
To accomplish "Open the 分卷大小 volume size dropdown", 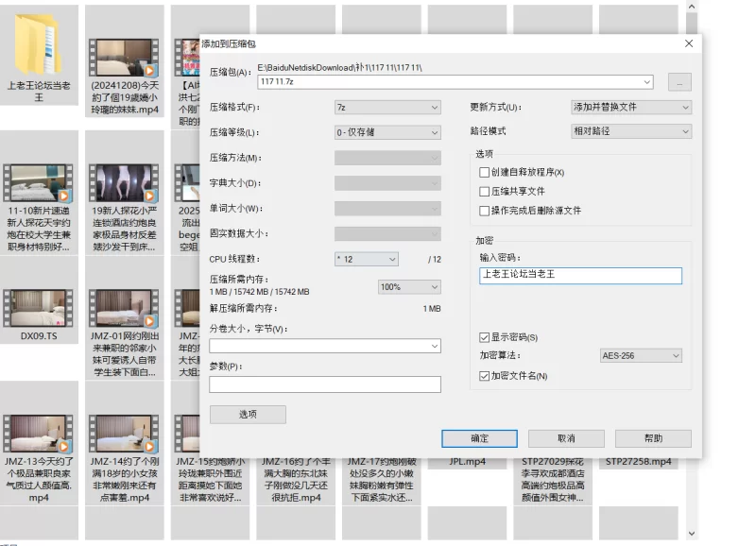I will point(437,346).
